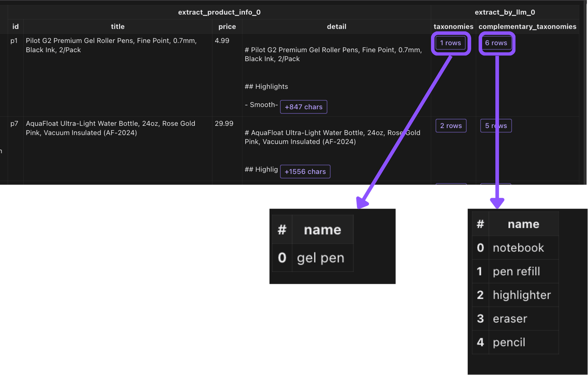588x375 pixels.
Task: Click the "detail" column header
Action: click(336, 27)
